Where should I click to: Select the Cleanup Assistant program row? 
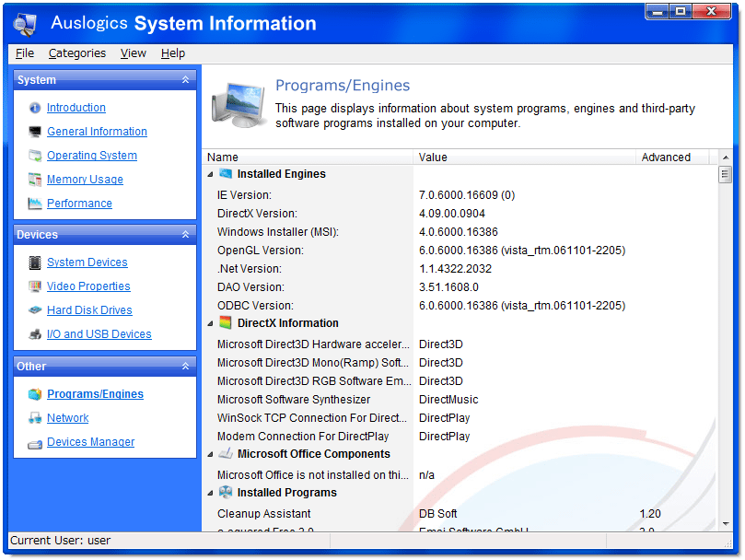[460, 514]
